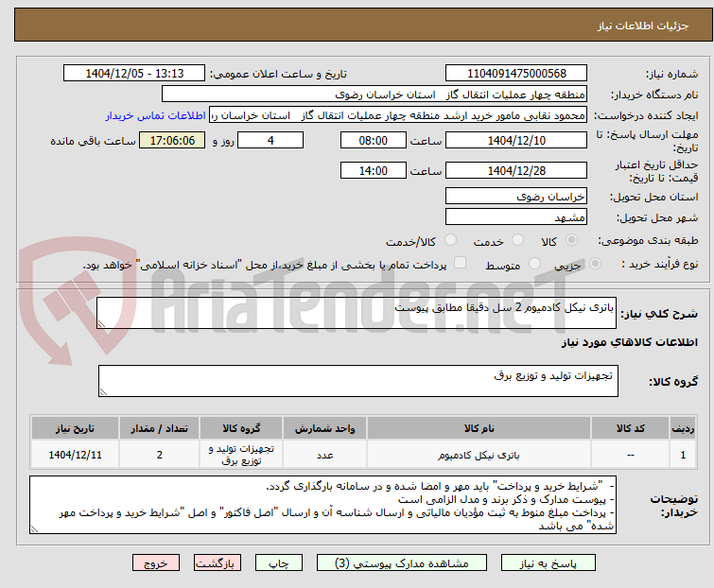This screenshot has height=588, width=714.
Task: Click the resize handle of گروه کالا textarea
Action: pos(103,392)
